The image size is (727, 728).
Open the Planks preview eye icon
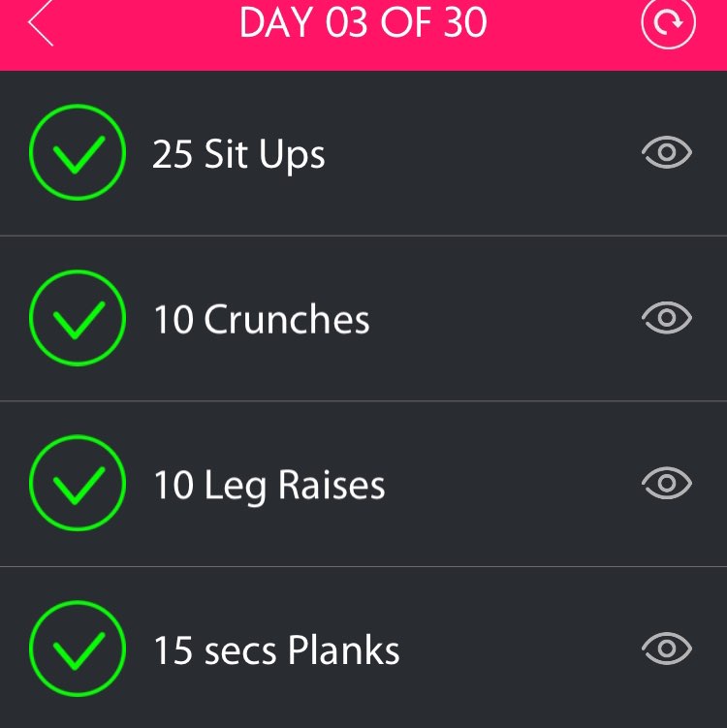[x=667, y=649]
